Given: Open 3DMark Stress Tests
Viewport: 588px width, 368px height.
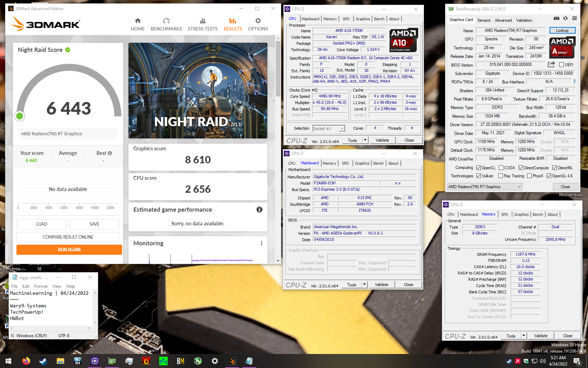Looking at the screenshot, I should [203, 25].
